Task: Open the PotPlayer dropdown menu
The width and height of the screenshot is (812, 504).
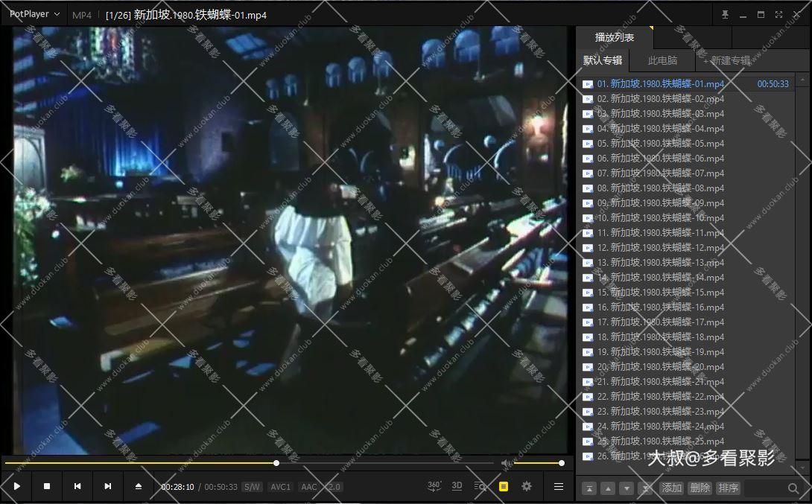Action: [x=34, y=14]
